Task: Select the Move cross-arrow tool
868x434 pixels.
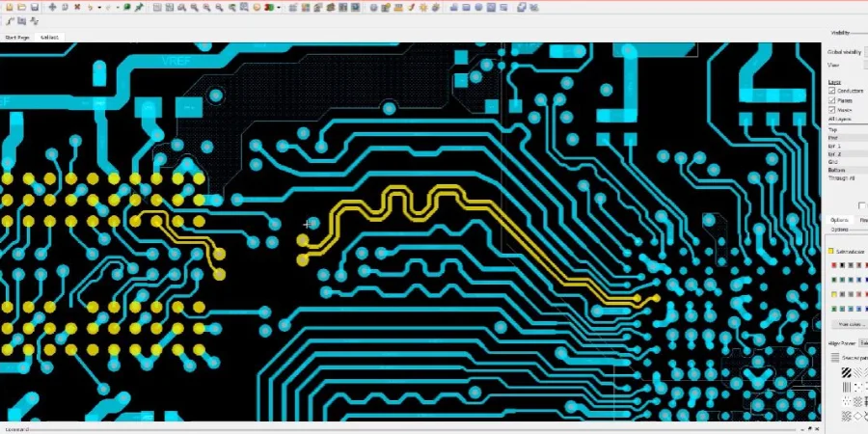Action: point(52,7)
